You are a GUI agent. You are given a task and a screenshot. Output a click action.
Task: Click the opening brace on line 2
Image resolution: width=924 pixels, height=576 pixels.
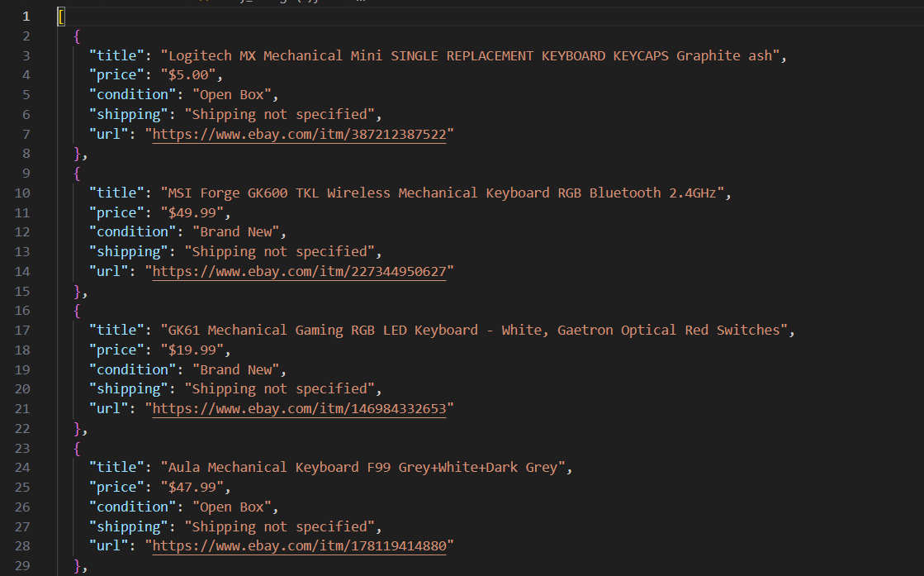77,36
